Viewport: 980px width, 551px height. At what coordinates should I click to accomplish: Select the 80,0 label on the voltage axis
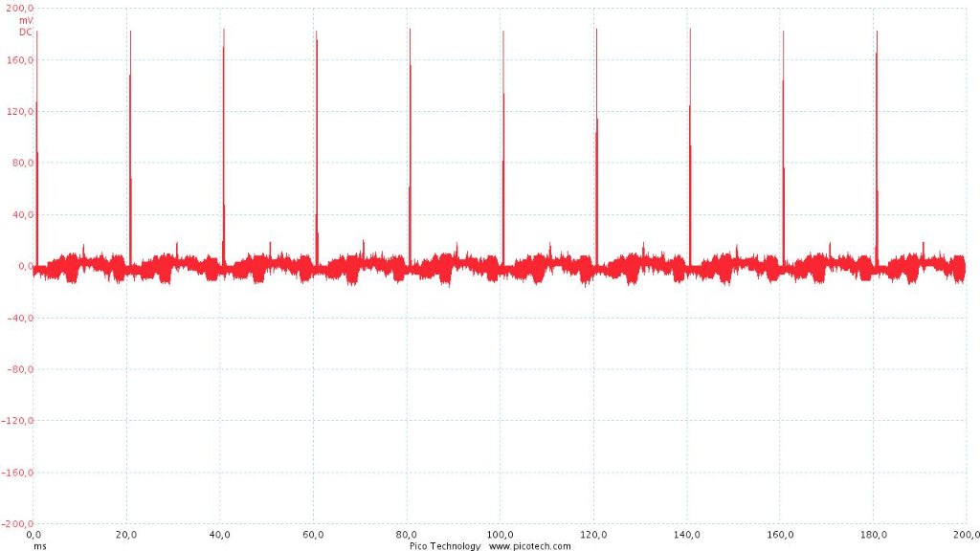pos(22,164)
